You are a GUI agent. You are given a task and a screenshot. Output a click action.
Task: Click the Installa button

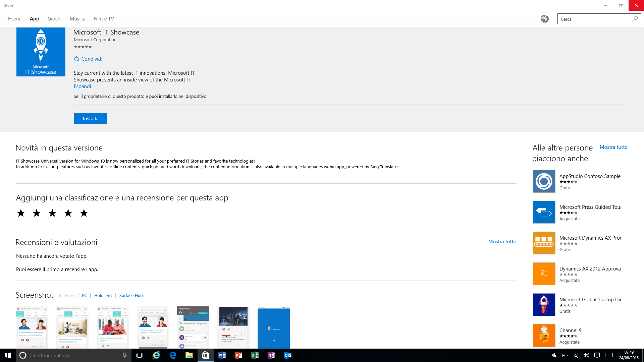point(91,118)
